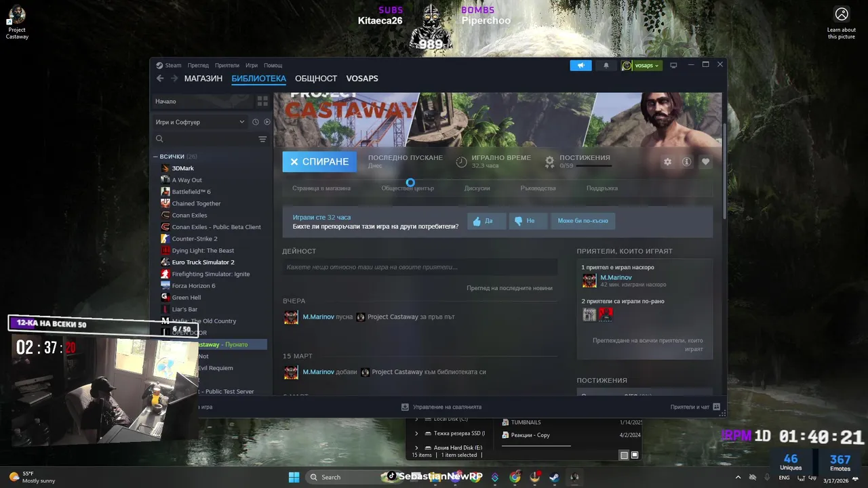This screenshot has width=868, height=488.
Task: Click the recent clock sort icon
Action: click(x=256, y=122)
